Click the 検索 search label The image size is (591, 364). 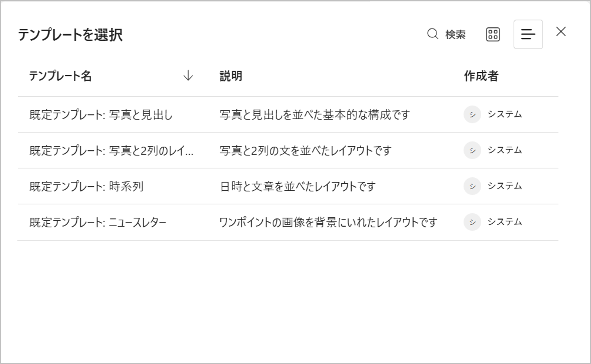tap(455, 35)
